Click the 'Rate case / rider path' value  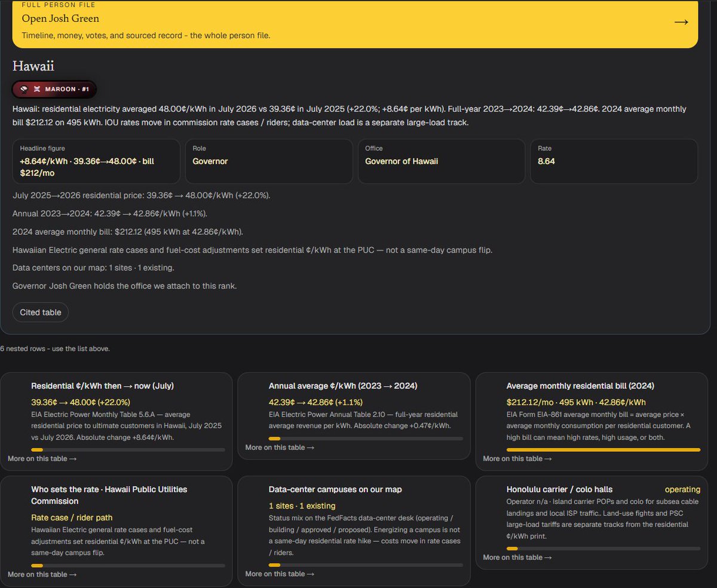coord(72,517)
